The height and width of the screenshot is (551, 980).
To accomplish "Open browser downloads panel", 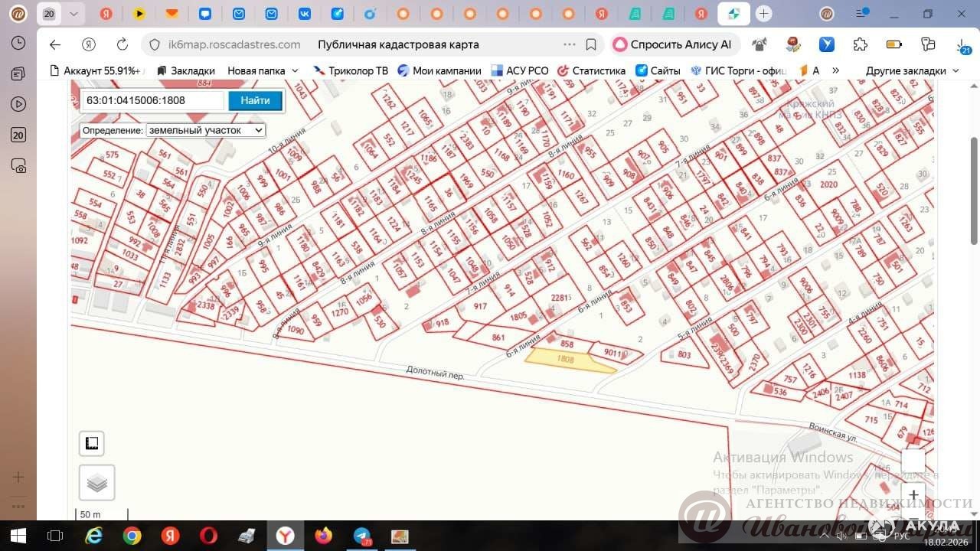I will point(962,44).
